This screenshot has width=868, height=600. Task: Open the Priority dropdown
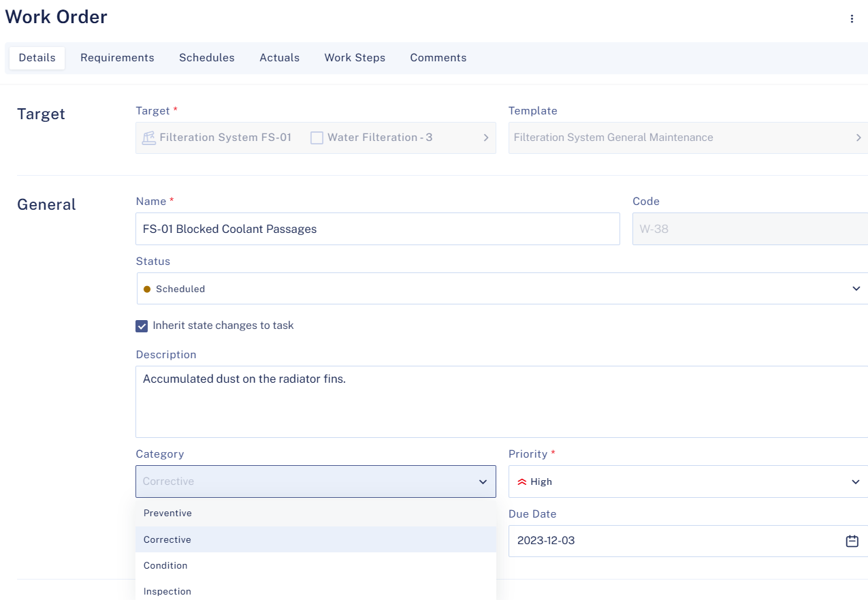(856, 481)
